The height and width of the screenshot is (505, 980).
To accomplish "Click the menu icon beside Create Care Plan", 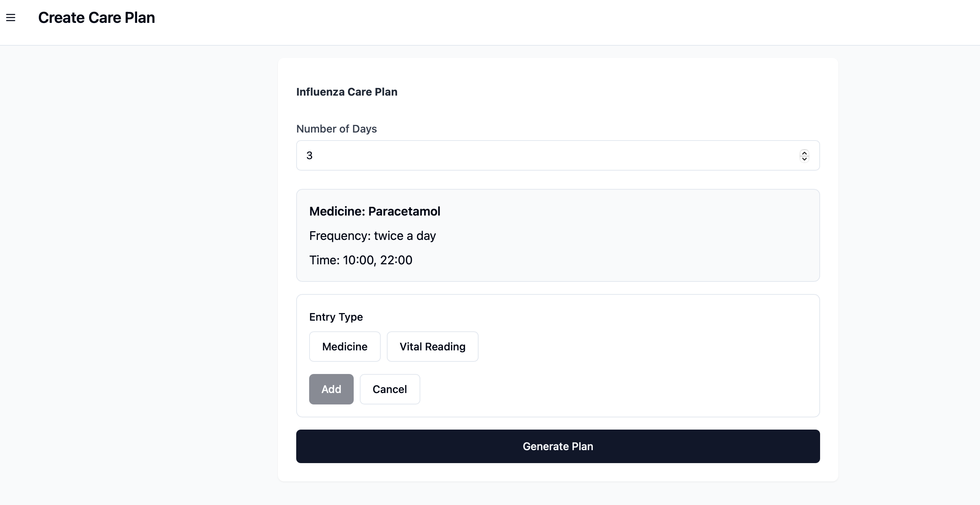I will point(11,18).
